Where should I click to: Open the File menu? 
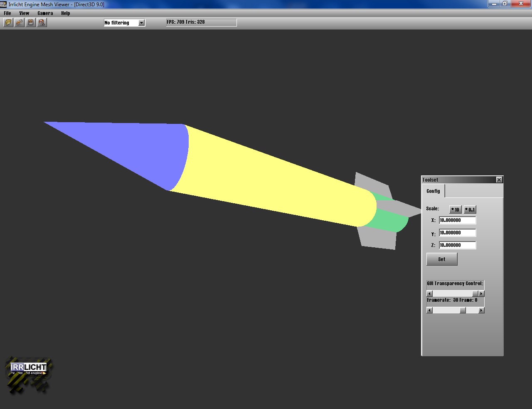[x=7, y=13]
